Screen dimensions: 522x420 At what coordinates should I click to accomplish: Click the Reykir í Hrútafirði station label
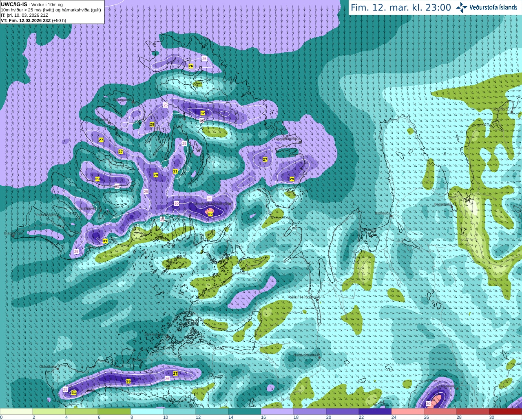302,297
